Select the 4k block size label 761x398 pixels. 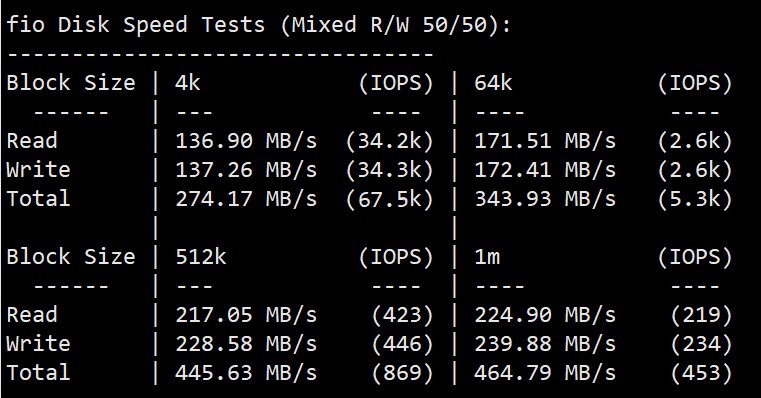[188, 83]
